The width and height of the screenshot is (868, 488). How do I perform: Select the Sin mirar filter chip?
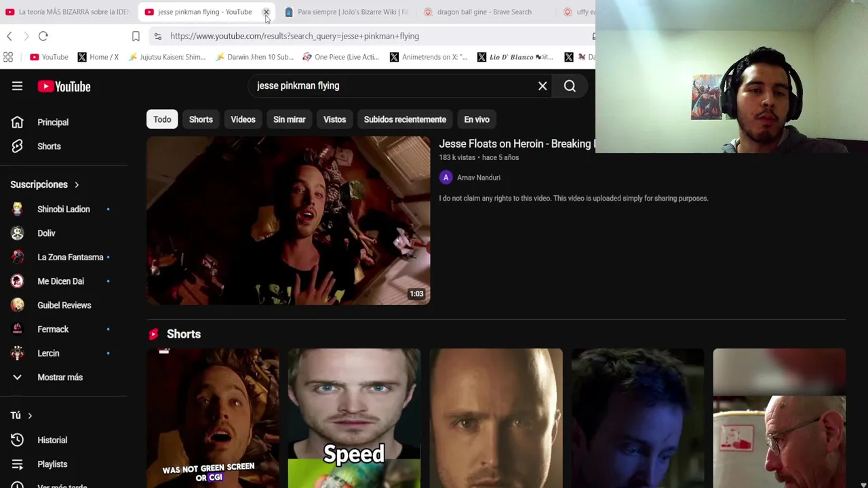coord(290,119)
